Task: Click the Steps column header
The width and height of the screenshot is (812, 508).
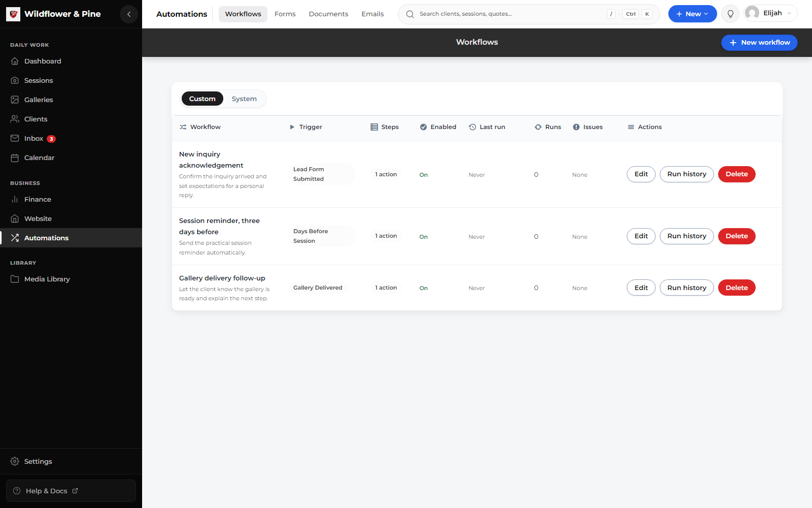Action: pyautogui.click(x=385, y=127)
